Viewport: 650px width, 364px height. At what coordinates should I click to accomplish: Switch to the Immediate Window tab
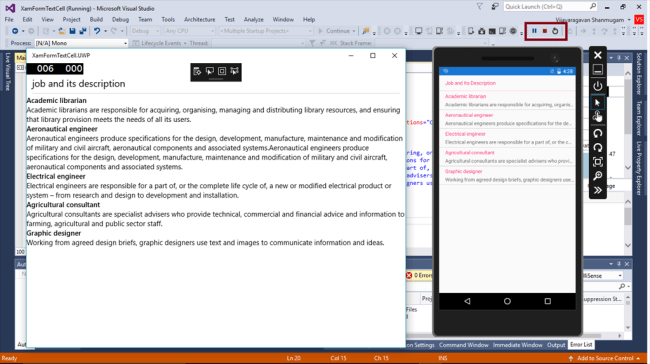[517, 345]
